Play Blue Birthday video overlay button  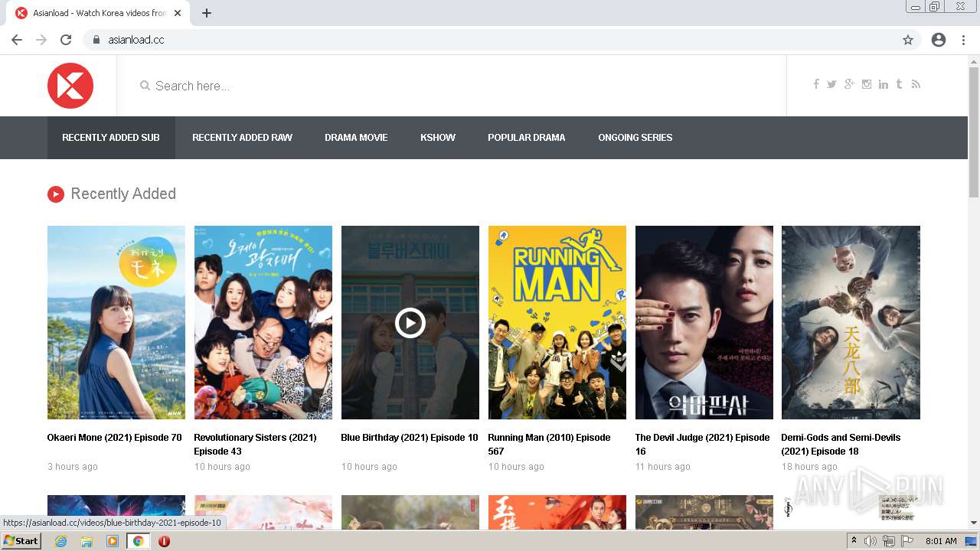point(410,323)
